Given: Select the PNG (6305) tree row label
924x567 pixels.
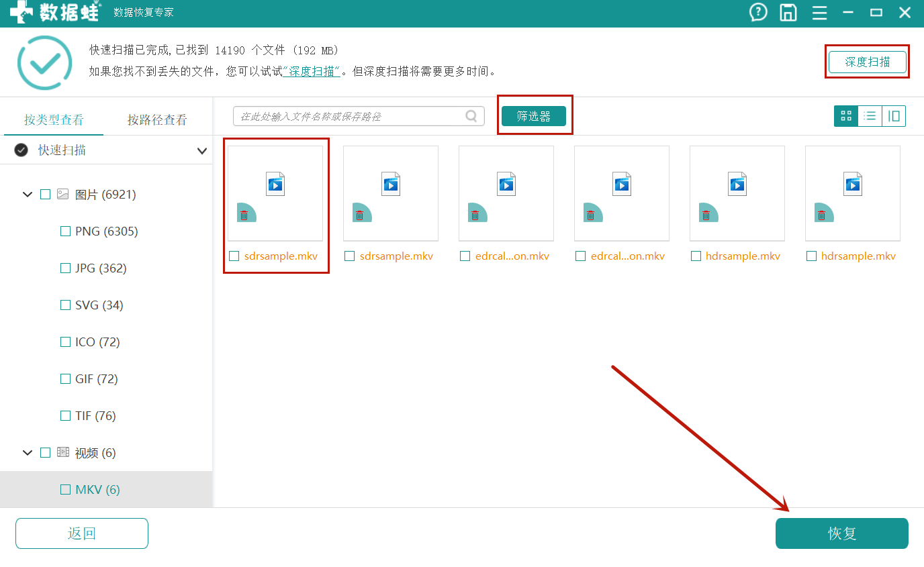Looking at the screenshot, I should pos(107,231).
